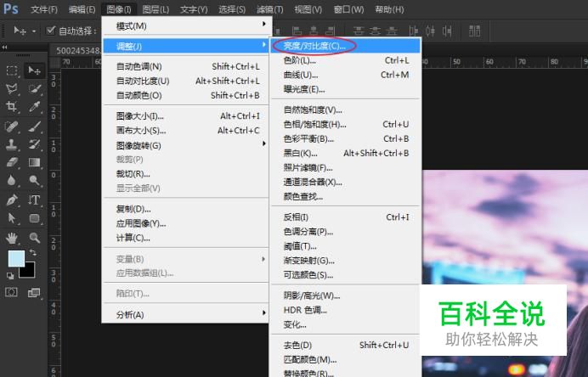Click distribute bottom edges icon

tap(392, 31)
